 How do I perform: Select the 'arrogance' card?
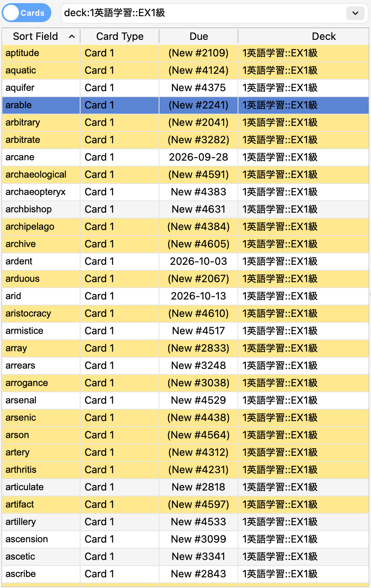tap(185, 383)
